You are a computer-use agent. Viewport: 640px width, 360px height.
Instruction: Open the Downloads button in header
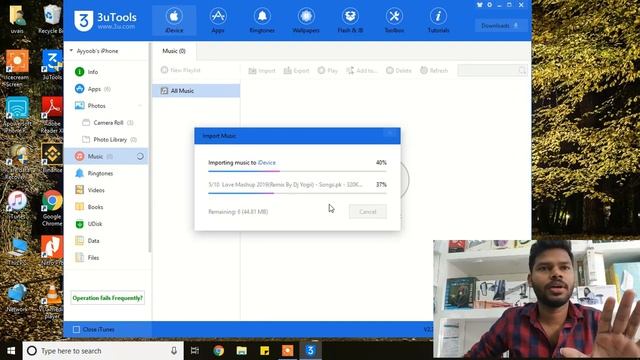[500, 26]
